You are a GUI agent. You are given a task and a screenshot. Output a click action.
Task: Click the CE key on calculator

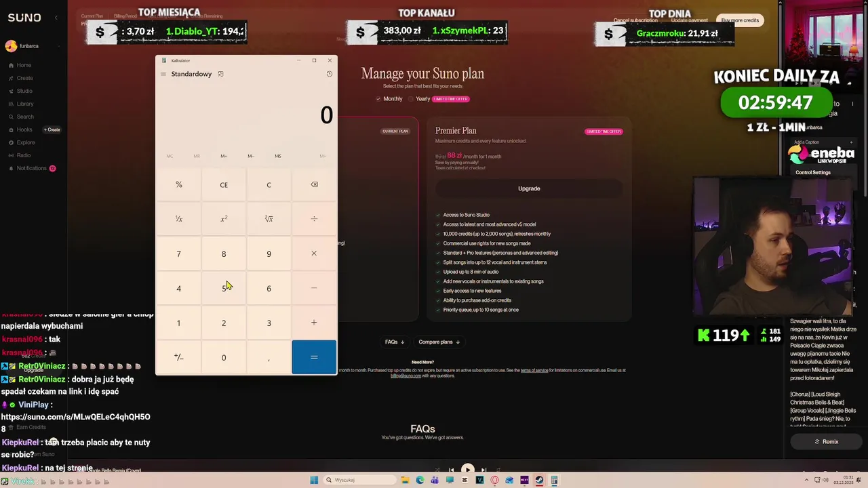click(224, 184)
